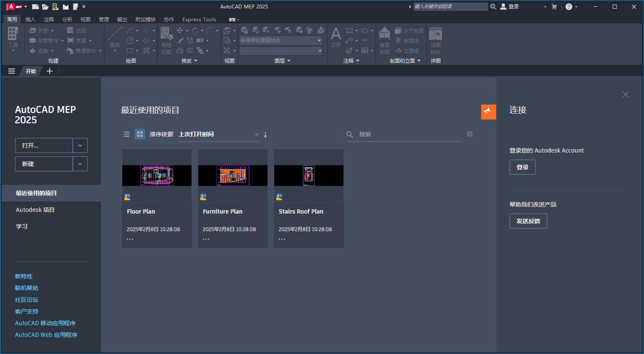Toggle the pinned state of recent projects banner
This screenshot has width=644, height=354.
tap(488, 112)
